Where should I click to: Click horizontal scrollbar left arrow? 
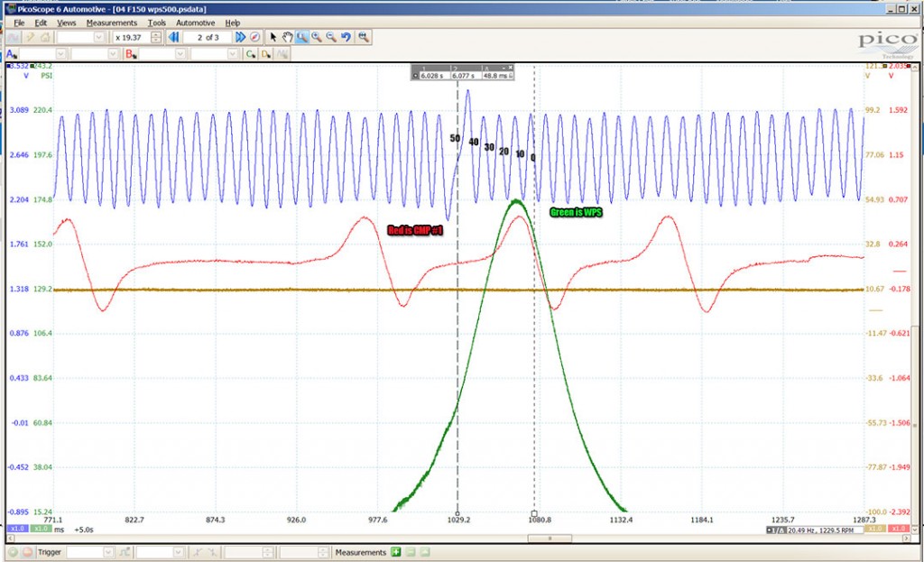click(x=10, y=539)
